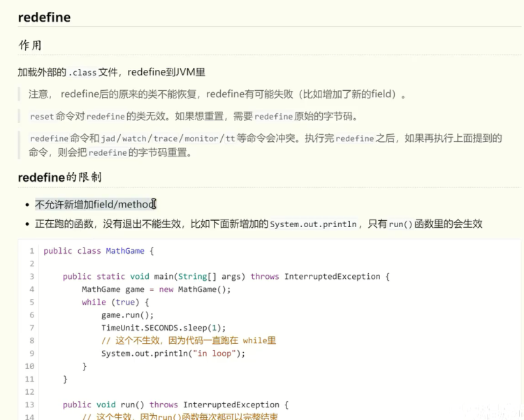This screenshot has height=420, width=524.
Task: Click code line "while (true) {"
Action: coord(115,303)
